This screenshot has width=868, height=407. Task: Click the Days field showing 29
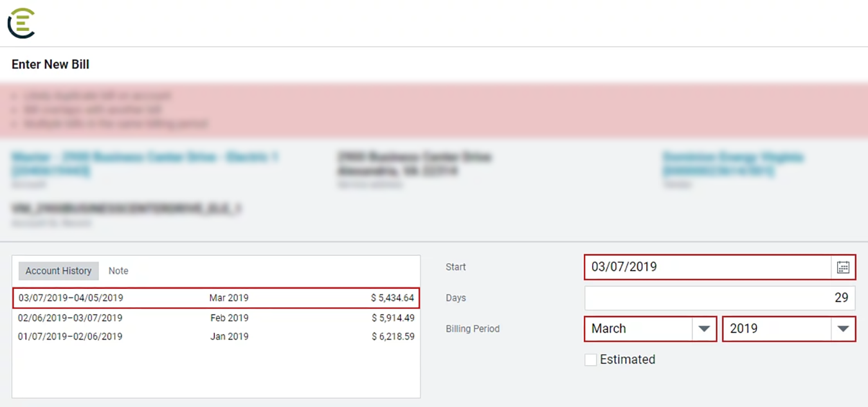[x=720, y=298]
